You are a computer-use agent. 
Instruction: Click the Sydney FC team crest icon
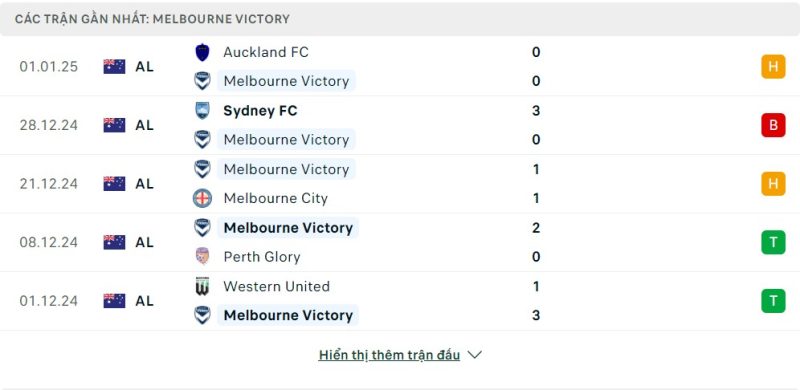pos(203,111)
